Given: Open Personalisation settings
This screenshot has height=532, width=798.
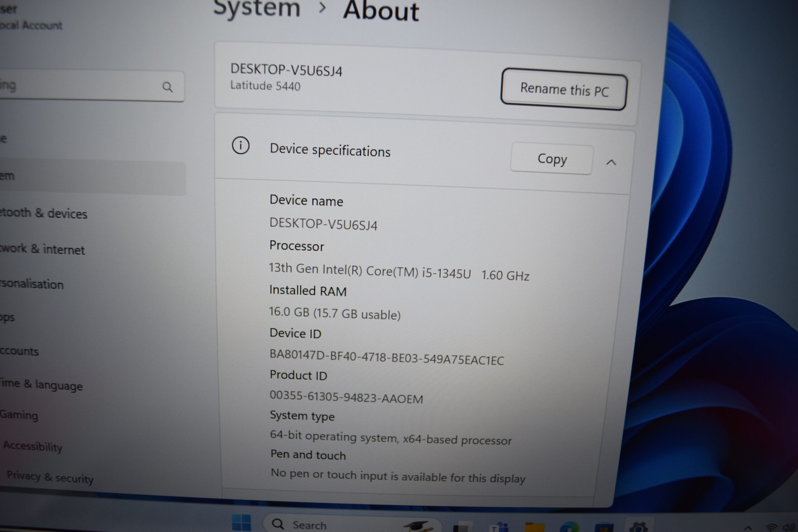Looking at the screenshot, I should tap(32, 284).
